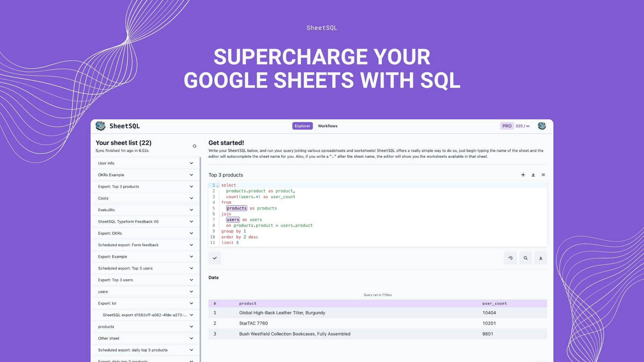Expand the users sheet chevron

click(x=191, y=292)
